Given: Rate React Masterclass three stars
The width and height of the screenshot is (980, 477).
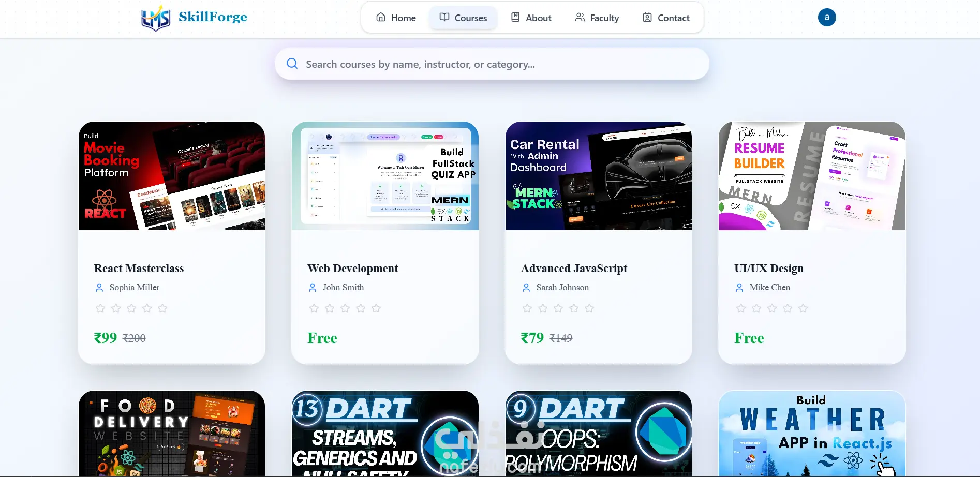Looking at the screenshot, I should 131,308.
